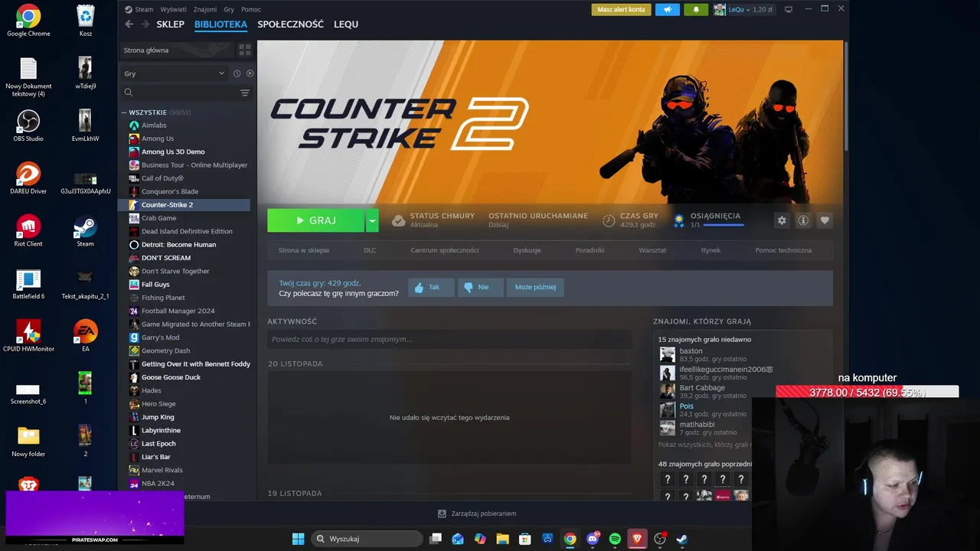Click the green GRAJ play button
The width and height of the screenshot is (980, 551).
click(315, 220)
